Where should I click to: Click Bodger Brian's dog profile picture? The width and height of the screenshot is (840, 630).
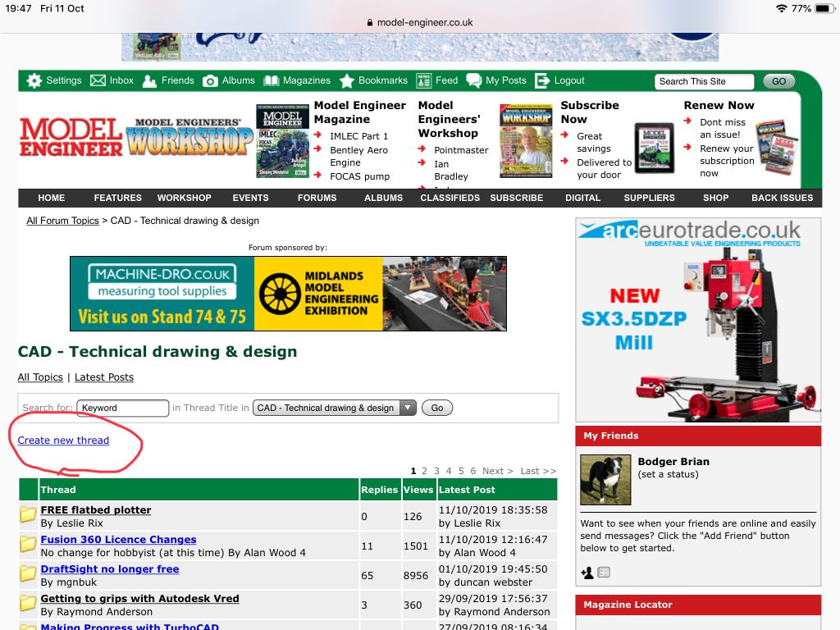pyautogui.click(x=605, y=480)
